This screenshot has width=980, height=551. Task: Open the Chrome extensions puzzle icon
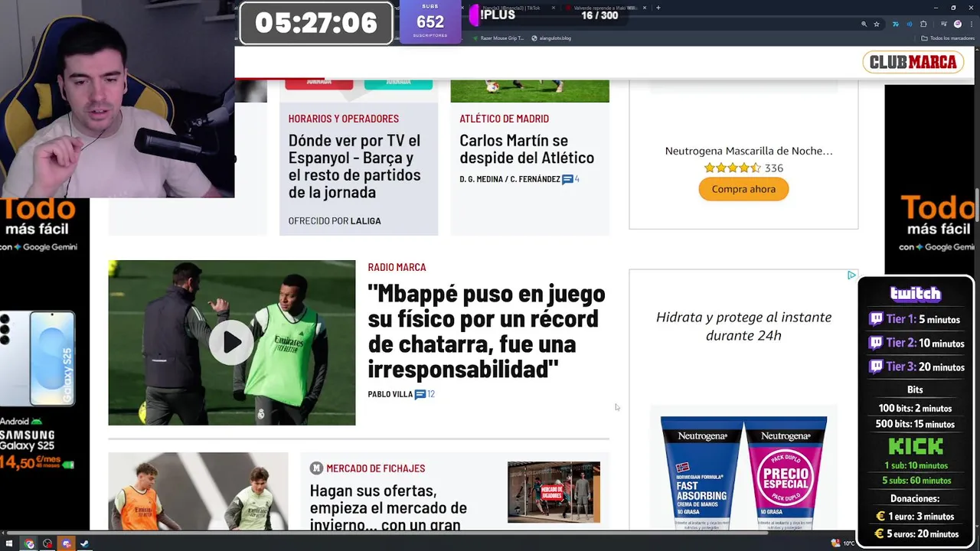923,24
